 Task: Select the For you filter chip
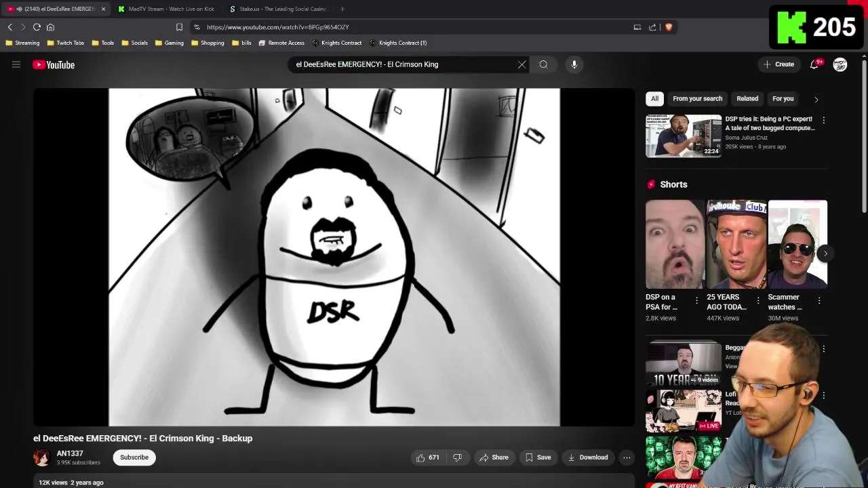(783, 99)
